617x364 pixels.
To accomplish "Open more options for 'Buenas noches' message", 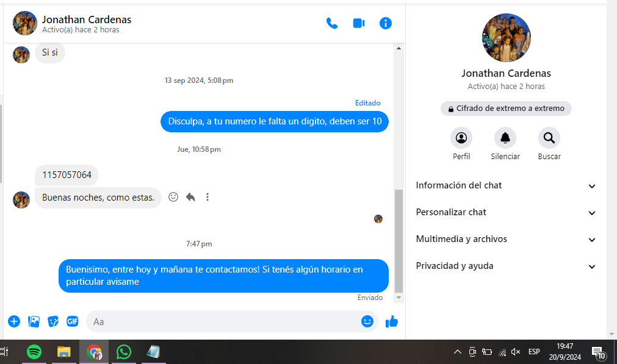I will click(x=207, y=197).
